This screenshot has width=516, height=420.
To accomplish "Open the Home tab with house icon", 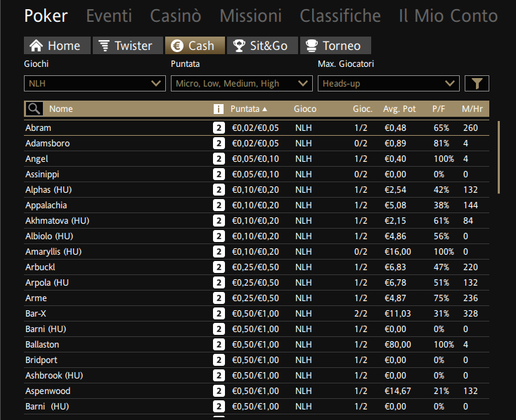I will [57, 46].
